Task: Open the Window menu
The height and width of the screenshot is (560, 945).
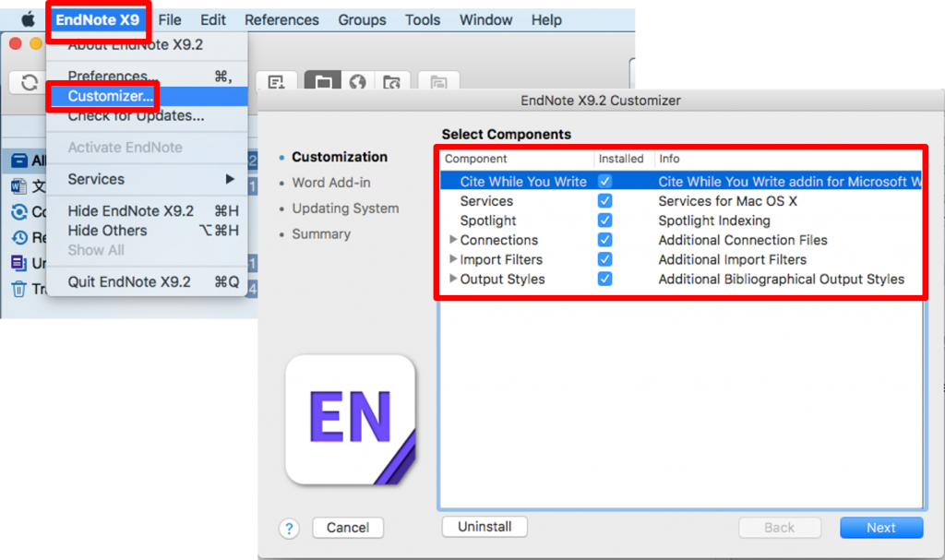Action: [x=485, y=20]
